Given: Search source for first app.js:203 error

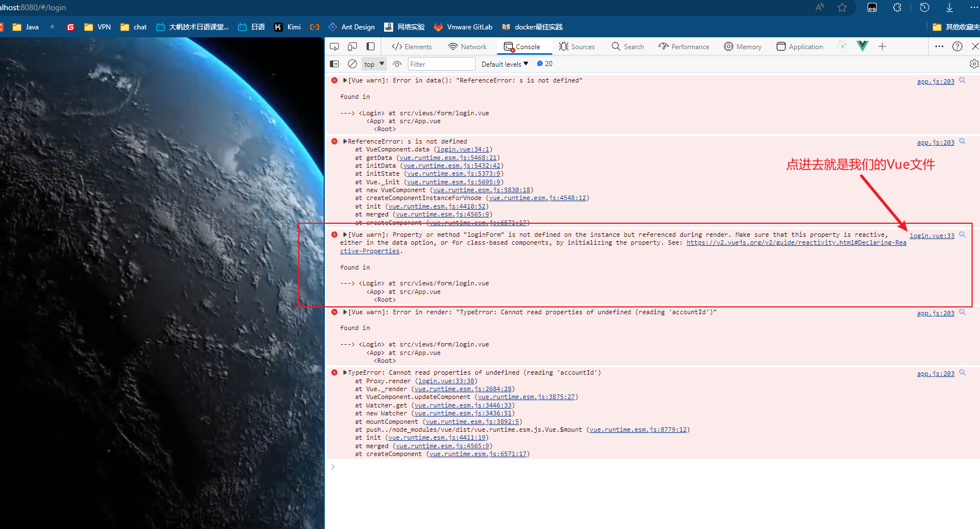Looking at the screenshot, I should [x=962, y=80].
